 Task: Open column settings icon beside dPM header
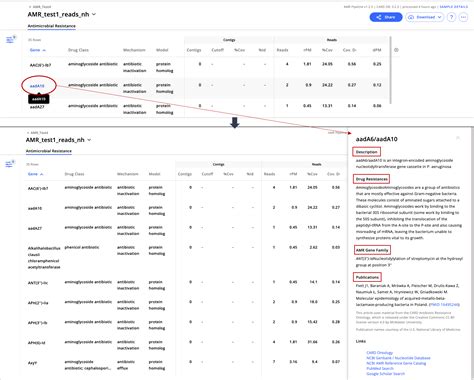pyautogui.click(x=396, y=50)
